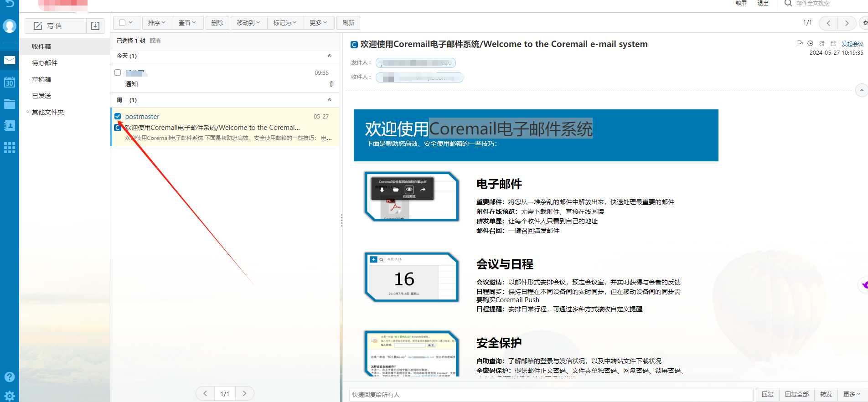This screenshot has width=868, height=402.
Task: Click the 写信 compose button
Action: click(x=55, y=26)
